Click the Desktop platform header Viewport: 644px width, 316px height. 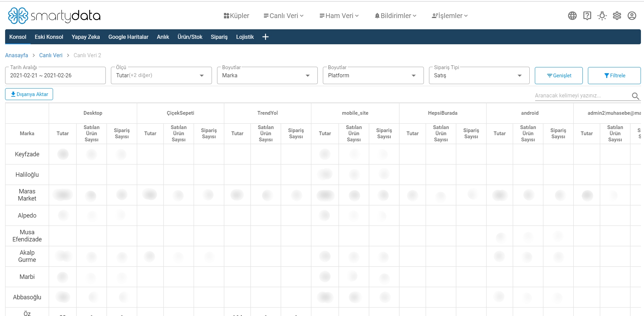tap(93, 113)
